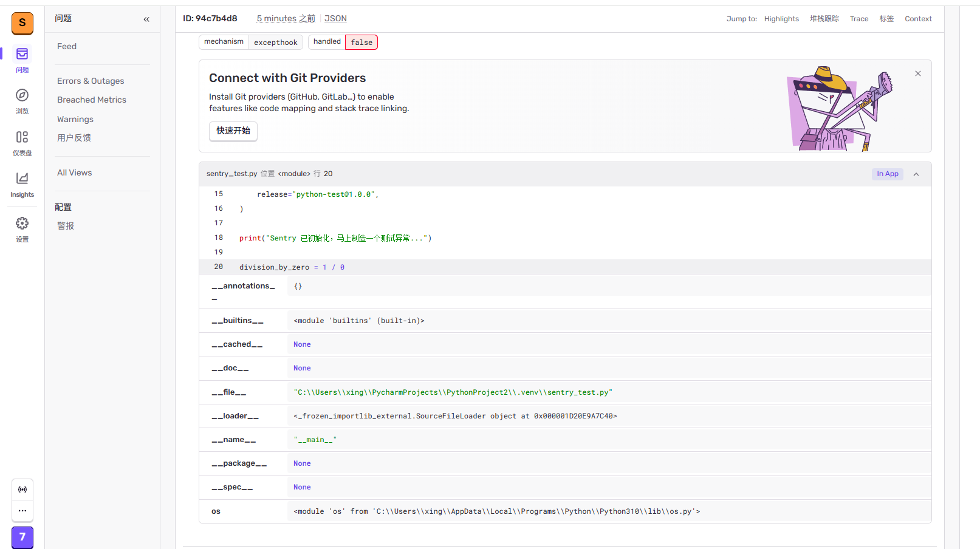Click the handled false tag value
This screenshot has height=549, width=980.
pos(362,43)
